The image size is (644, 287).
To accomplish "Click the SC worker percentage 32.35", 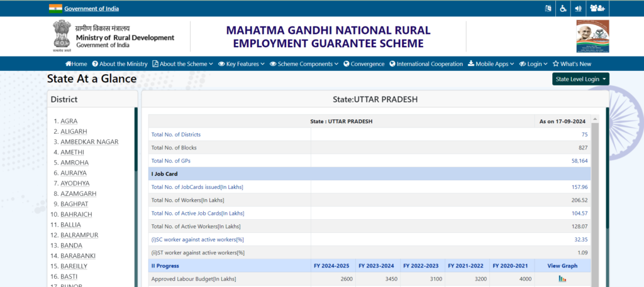I will click(581, 239).
